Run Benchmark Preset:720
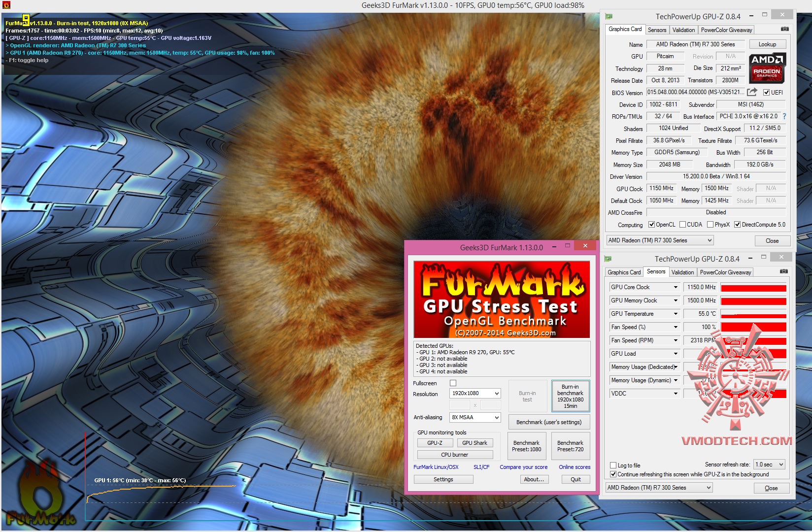Viewport: 812px width, 532px height. 570,446
